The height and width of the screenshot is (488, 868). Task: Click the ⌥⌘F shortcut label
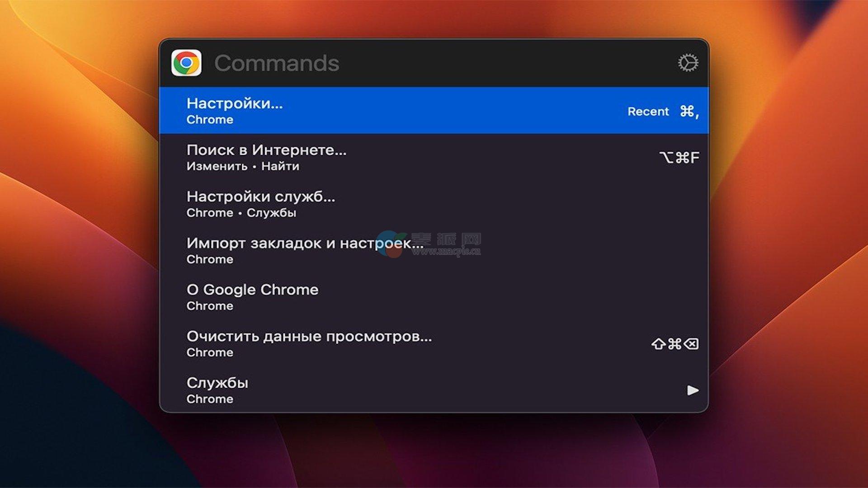click(679, 157)
